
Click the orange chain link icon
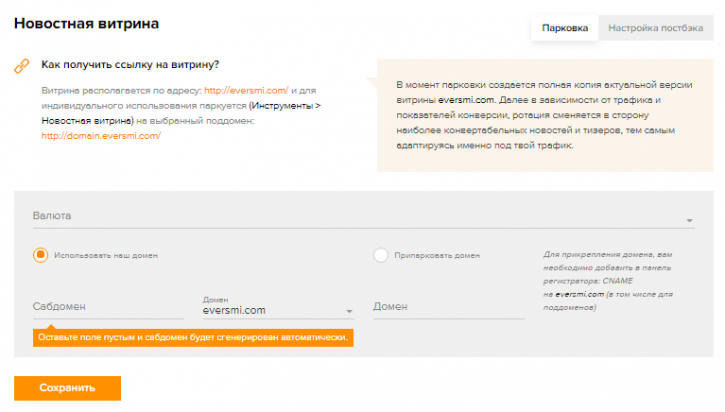[22, 66]
